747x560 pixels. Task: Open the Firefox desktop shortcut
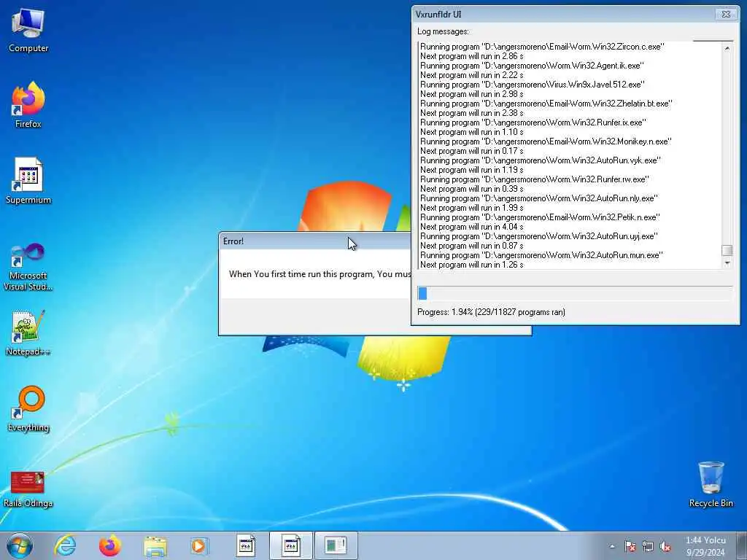click(28, 105)
